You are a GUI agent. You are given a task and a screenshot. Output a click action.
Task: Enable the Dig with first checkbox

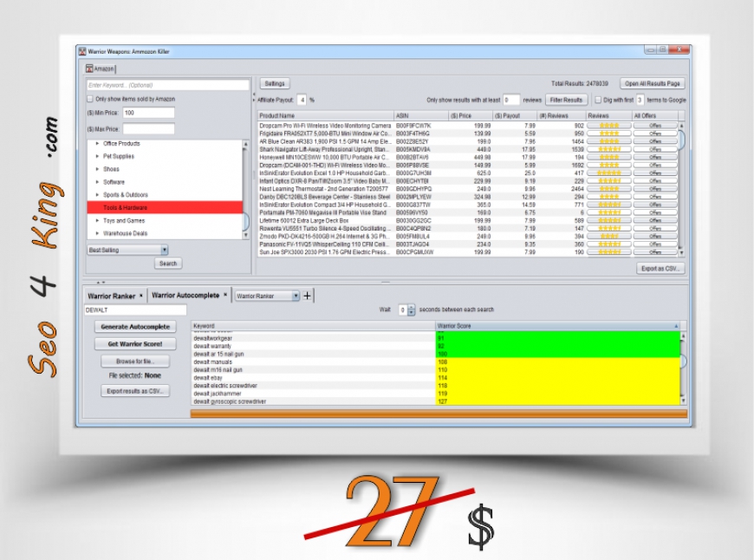(598, 100)
